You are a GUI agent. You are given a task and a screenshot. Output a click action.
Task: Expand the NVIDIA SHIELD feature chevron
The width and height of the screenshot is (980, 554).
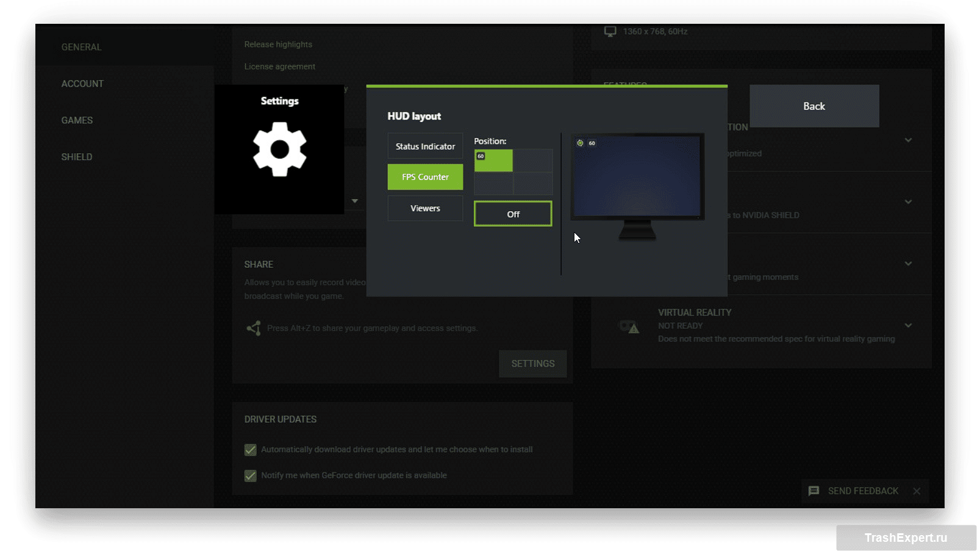click(908, 201)
